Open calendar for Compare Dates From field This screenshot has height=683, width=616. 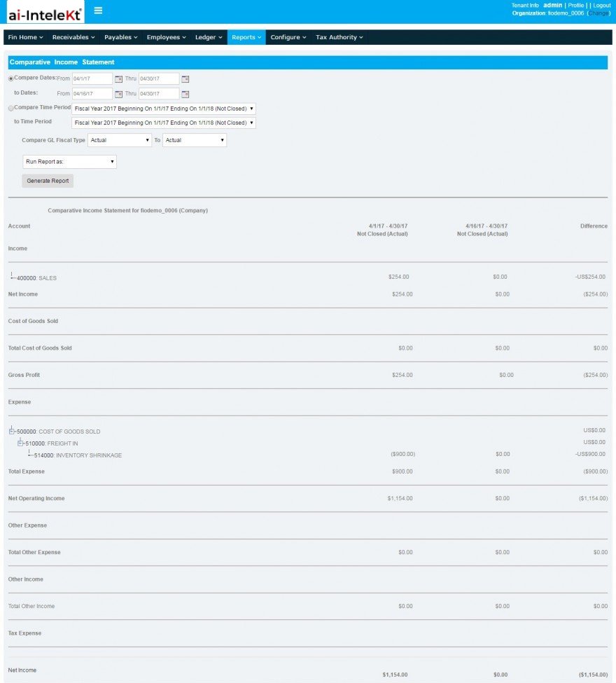pos(118,79)
